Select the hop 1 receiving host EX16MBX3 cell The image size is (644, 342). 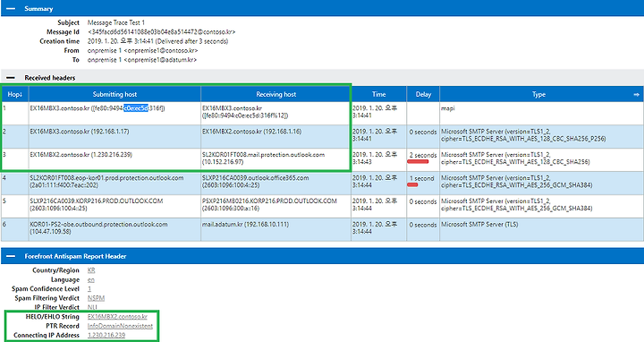275,114
